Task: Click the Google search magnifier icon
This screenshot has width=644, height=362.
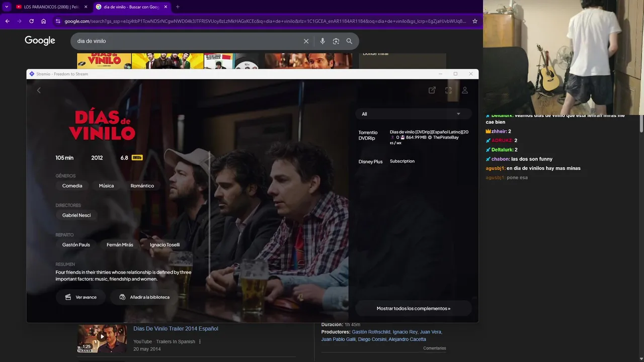Action: (x=349, y=41)
